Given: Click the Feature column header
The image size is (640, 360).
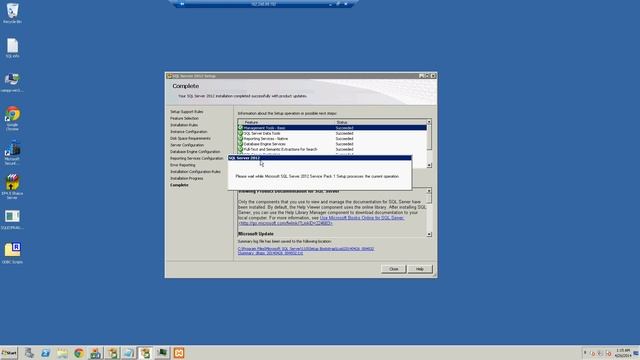Looking at the screenshot, I should [x=289, y=122].
